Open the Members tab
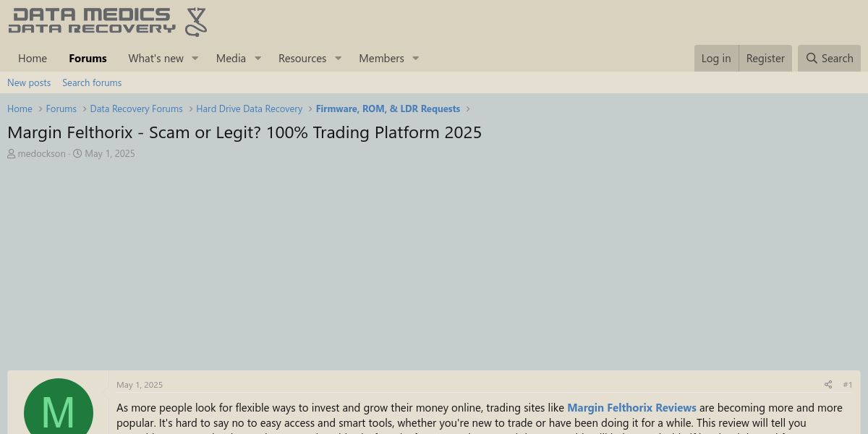The height and width of the screenshot is (434, 868). point(381,59)
